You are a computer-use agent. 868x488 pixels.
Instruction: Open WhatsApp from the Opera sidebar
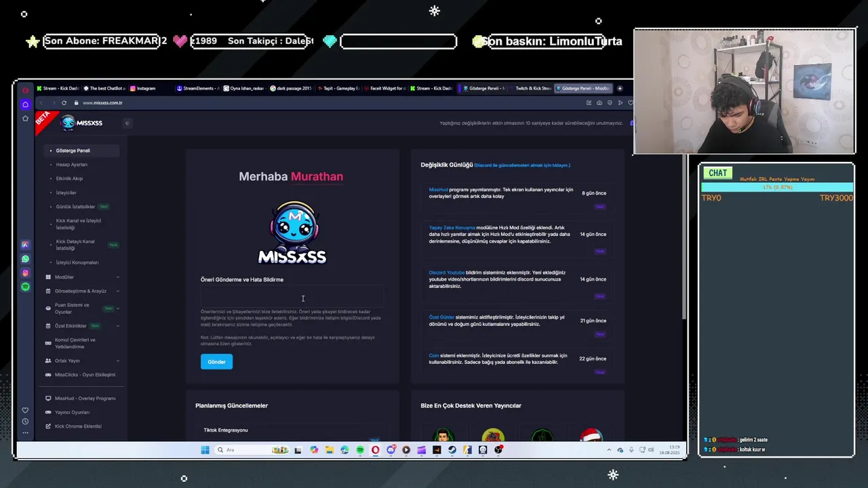25,259
